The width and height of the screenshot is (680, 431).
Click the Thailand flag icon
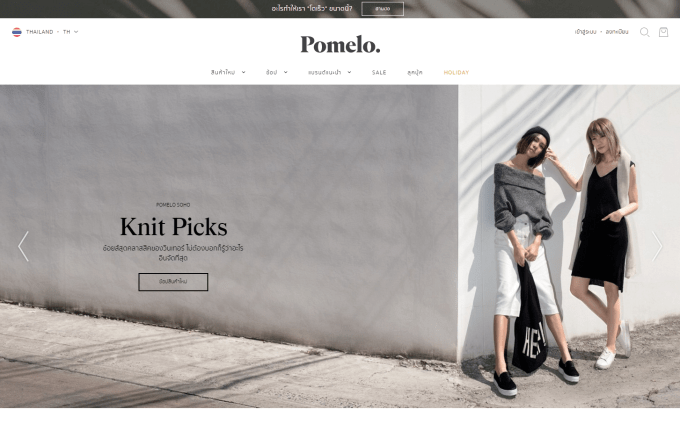17,32
